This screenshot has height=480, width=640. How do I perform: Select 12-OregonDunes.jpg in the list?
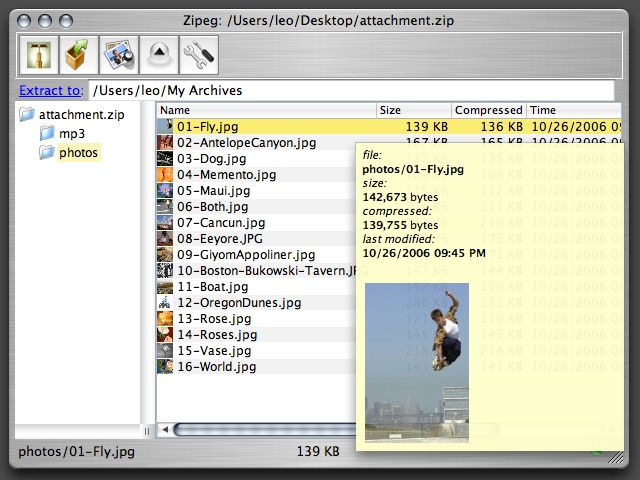pyautogui.click(x=239, y=303)
